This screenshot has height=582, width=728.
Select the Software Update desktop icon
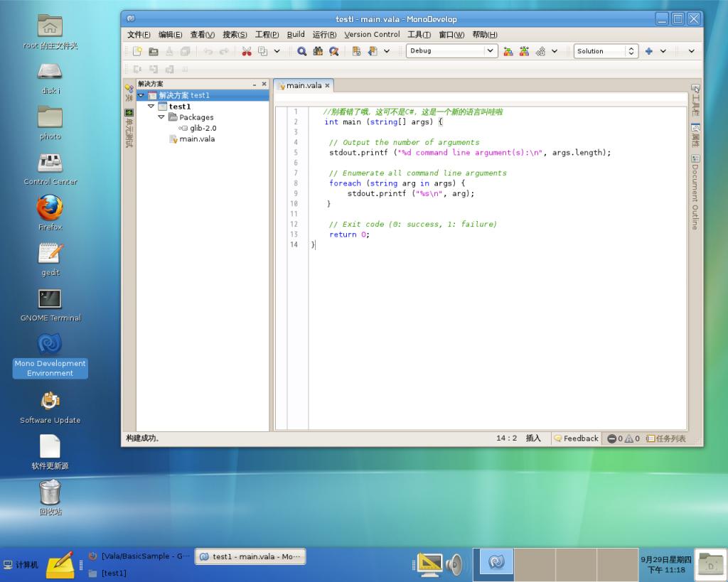point(50,407)
